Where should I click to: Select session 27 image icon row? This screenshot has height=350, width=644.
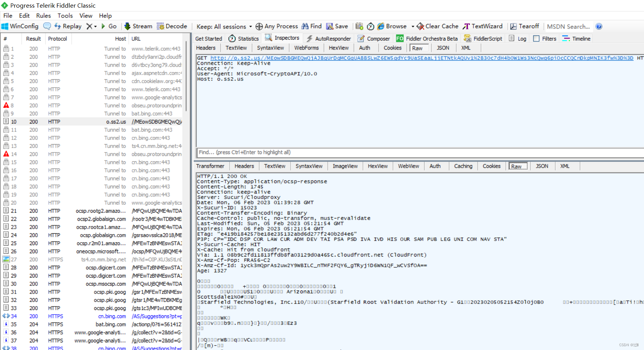92,259
